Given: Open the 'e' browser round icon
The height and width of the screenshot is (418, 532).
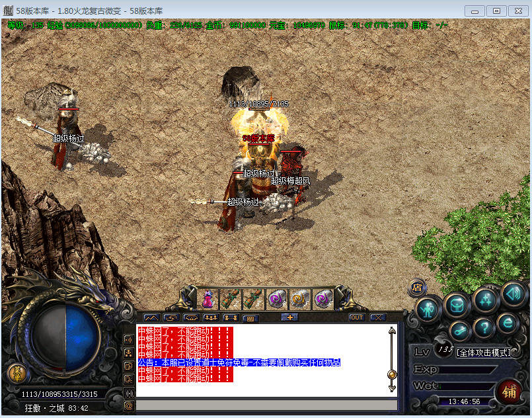Looking at the screenshot, I should tap(508, 323).
